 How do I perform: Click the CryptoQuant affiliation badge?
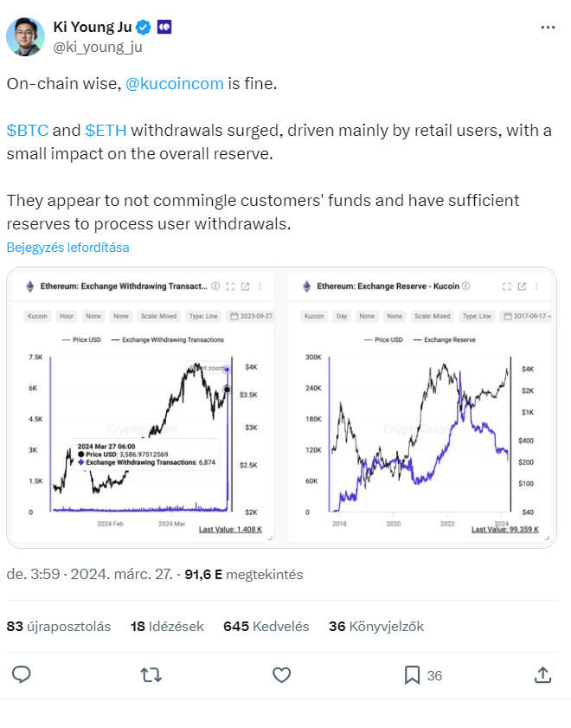164,28
